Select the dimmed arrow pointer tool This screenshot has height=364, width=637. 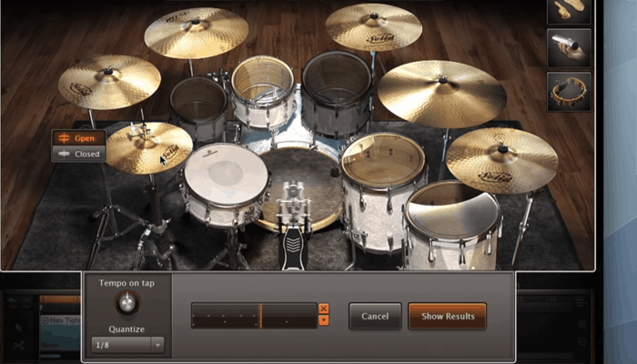18,328
